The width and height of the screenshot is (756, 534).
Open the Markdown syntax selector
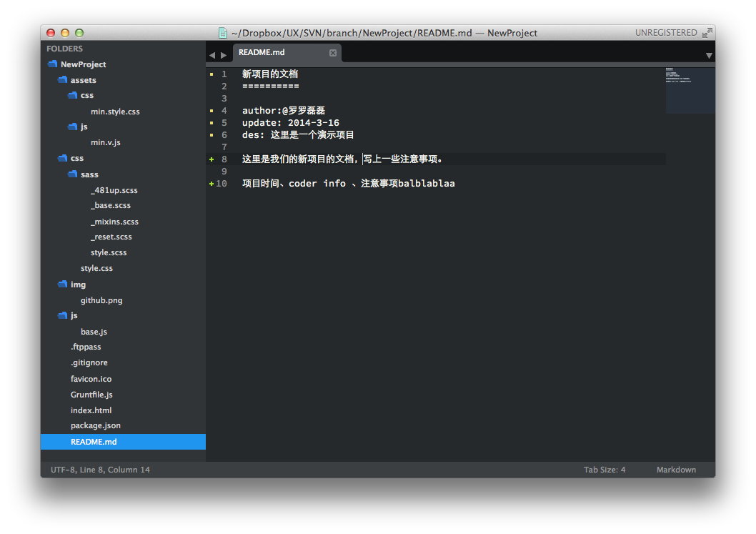pyautogui.click(x=676, y=470)
